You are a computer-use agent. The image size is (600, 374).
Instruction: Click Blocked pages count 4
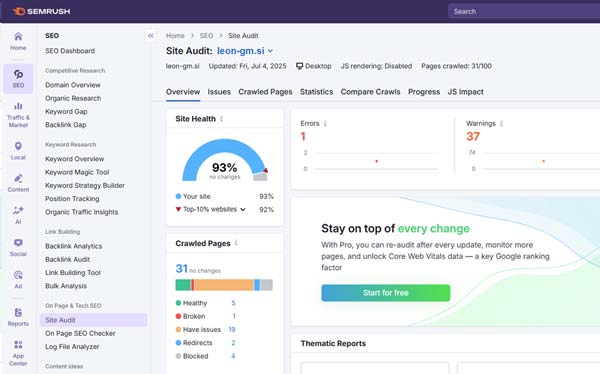233,356
